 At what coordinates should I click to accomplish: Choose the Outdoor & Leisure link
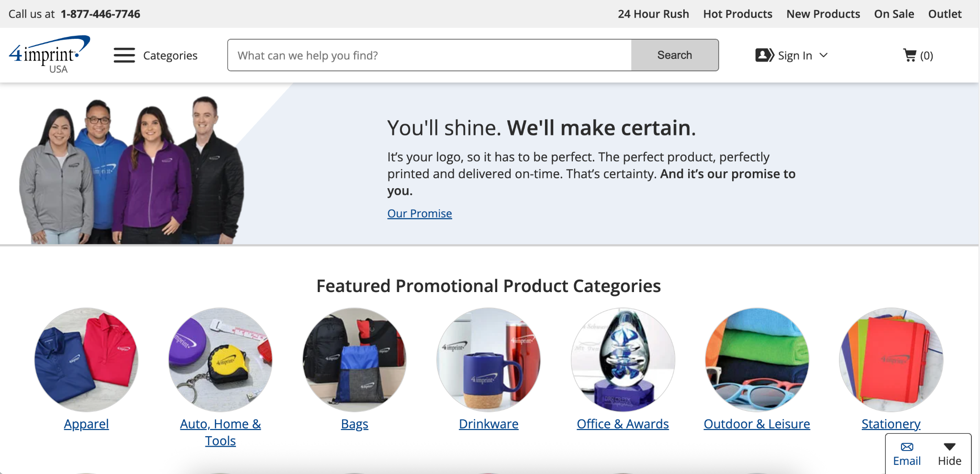click(x=757, y=424)
